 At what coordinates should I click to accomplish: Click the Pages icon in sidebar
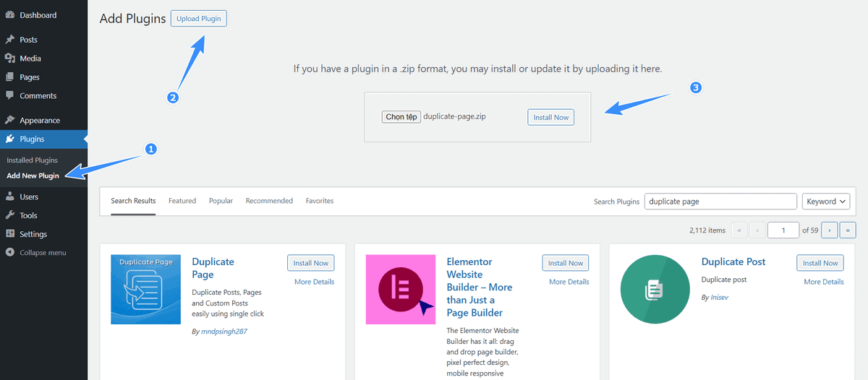point(9,77)
